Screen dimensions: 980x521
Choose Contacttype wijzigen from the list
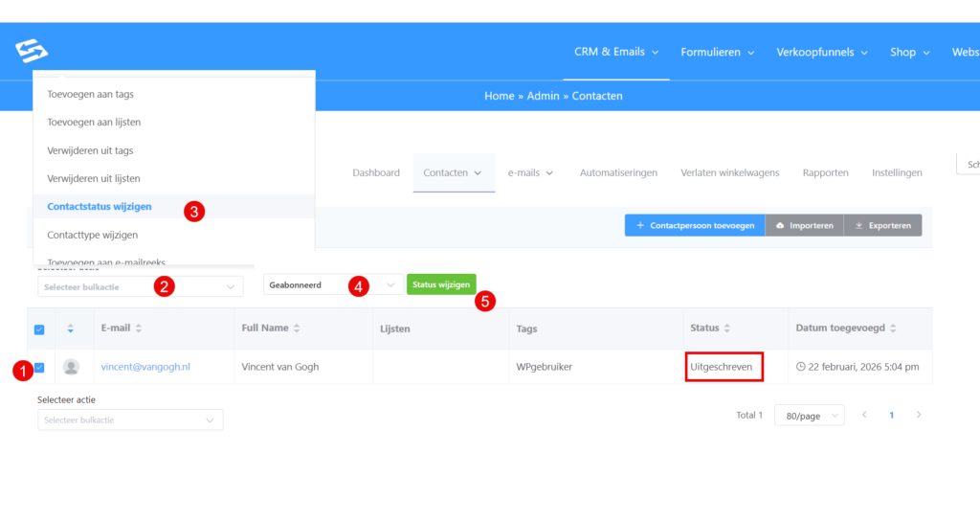coord(93,235)
